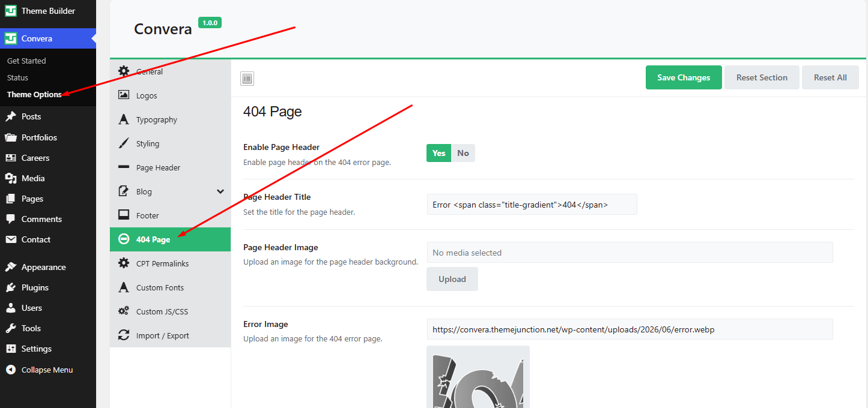Open the CPT Permalinks options tab
868x408 pixels.
(x=171, y=263)
